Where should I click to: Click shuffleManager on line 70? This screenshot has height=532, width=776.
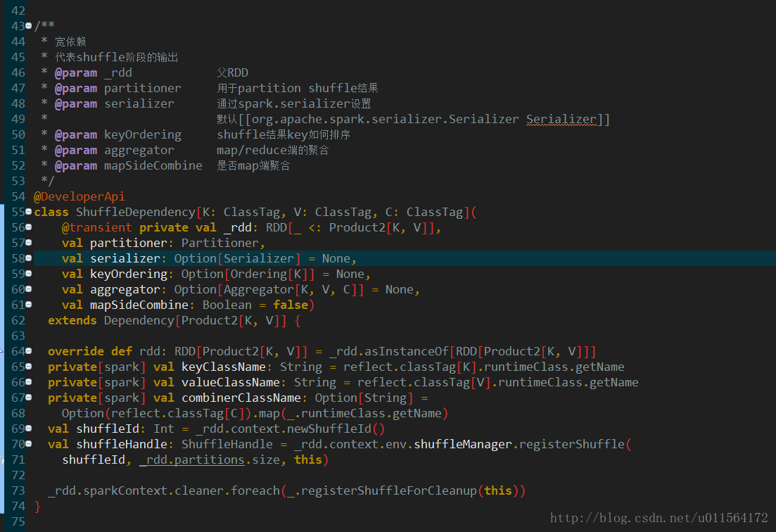(x=463, y=445)
